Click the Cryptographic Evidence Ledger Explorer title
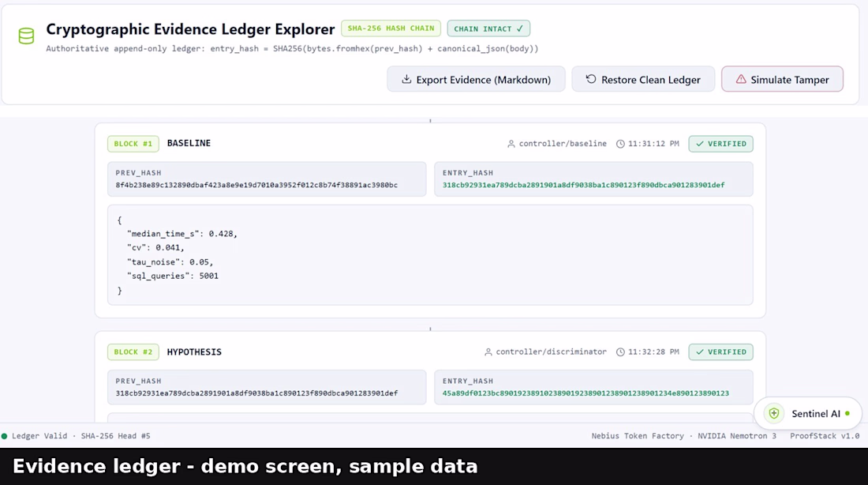 pyautogui.click(x=190, y=28)
